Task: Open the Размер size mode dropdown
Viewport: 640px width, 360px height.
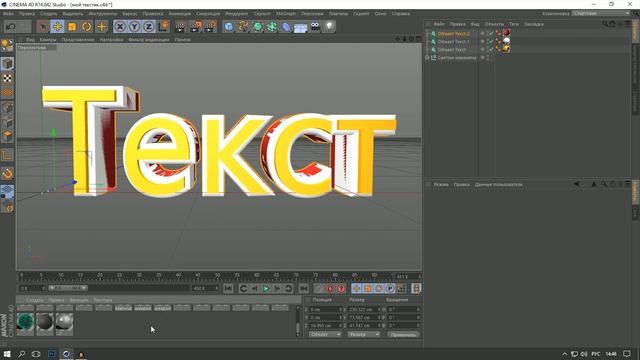Action: coord(364,334)
